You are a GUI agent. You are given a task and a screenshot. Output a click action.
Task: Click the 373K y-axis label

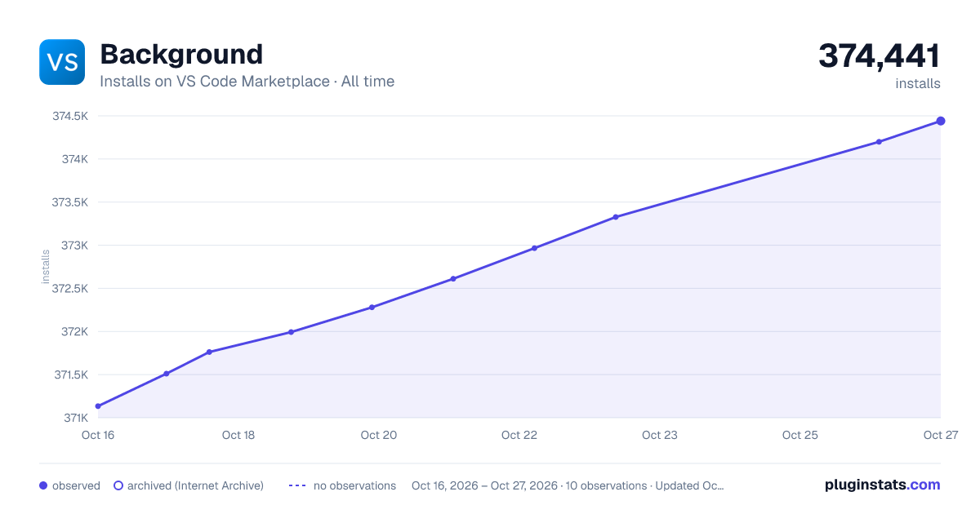coord(75,246)
